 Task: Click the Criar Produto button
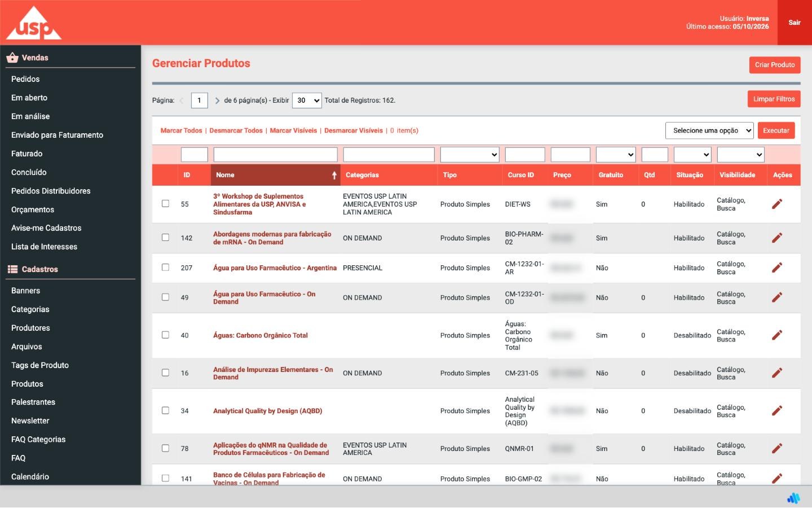click(x=775, y=65)
